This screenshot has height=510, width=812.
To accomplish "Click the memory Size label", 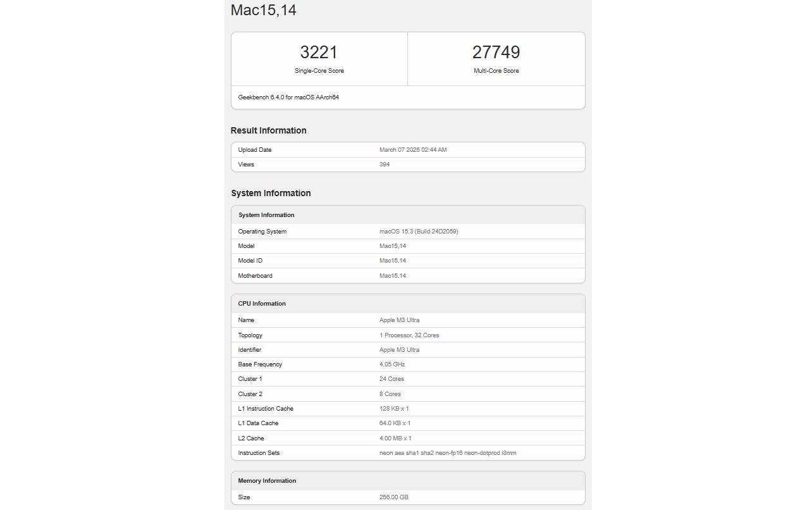I will tap(244, 497).
